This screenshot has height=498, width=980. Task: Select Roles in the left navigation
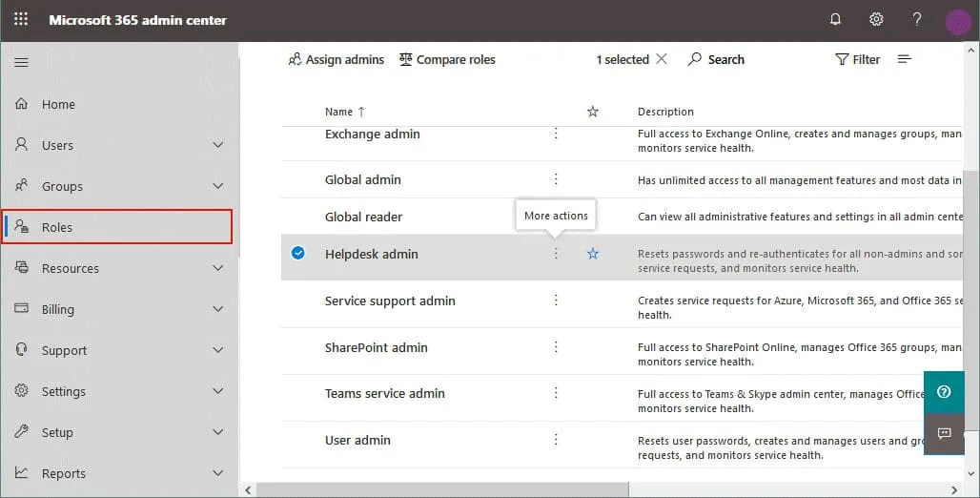pyautogui.click(x=57, y=227)
